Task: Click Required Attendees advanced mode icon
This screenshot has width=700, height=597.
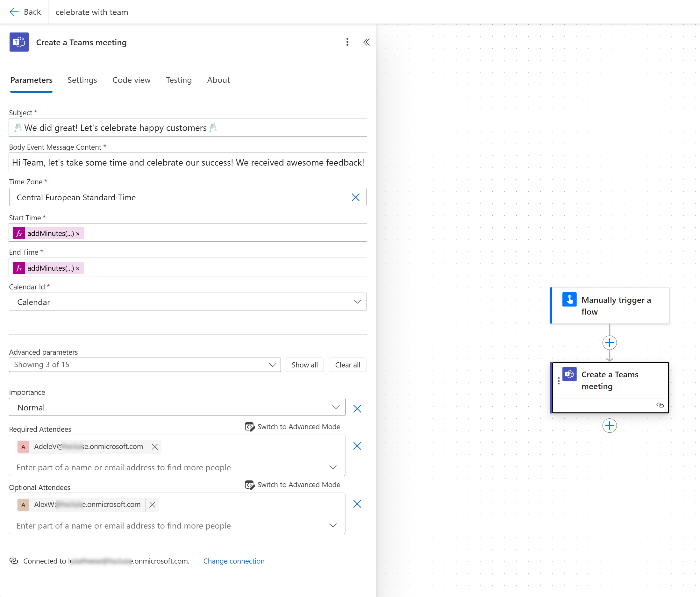Action: 250,427
